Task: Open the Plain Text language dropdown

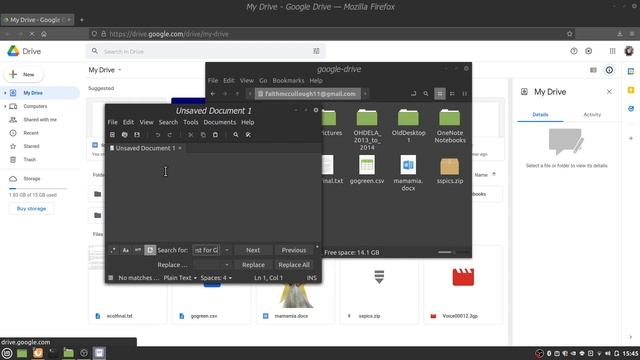Action: (180, 278)
